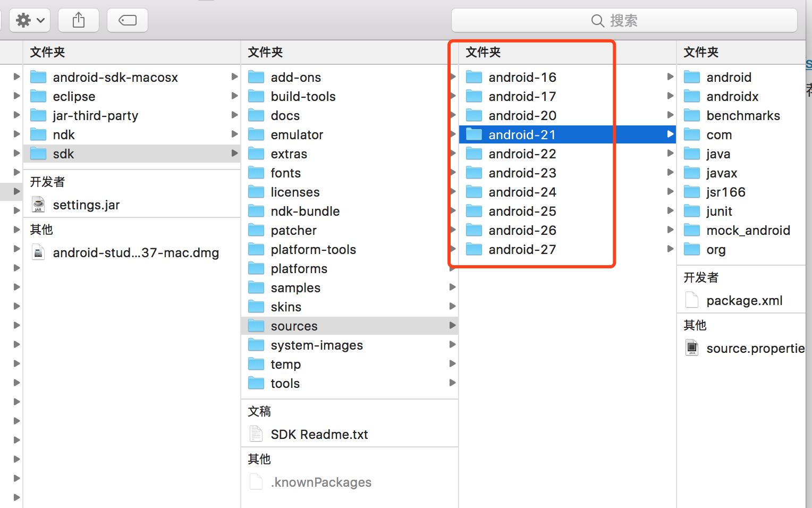The image size is (812, 508).
Task: Expand the skins folder arrow
Action: pyautogui.click(x=452, y=307)
